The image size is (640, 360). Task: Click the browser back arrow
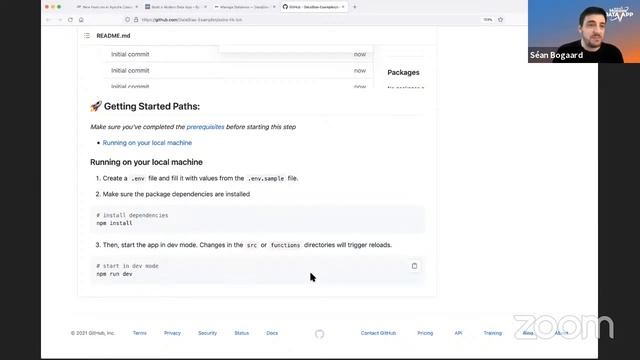tap(48, 20)
